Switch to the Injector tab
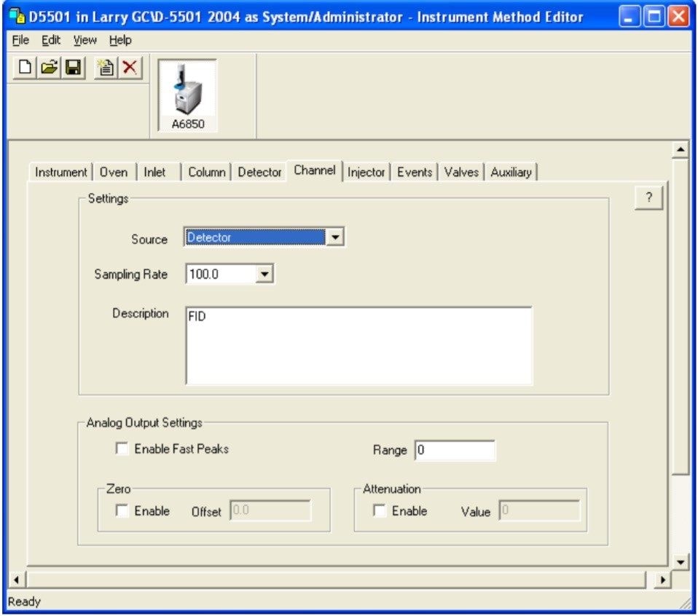The height and width of the screenshot is (616, 698). (x=366, y=172)
